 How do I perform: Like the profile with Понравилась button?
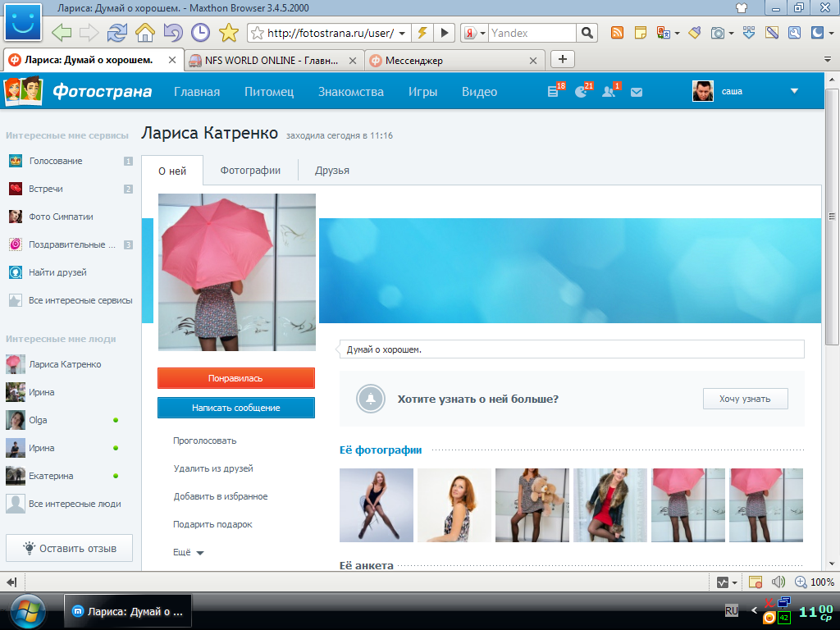tap(236, 378)
